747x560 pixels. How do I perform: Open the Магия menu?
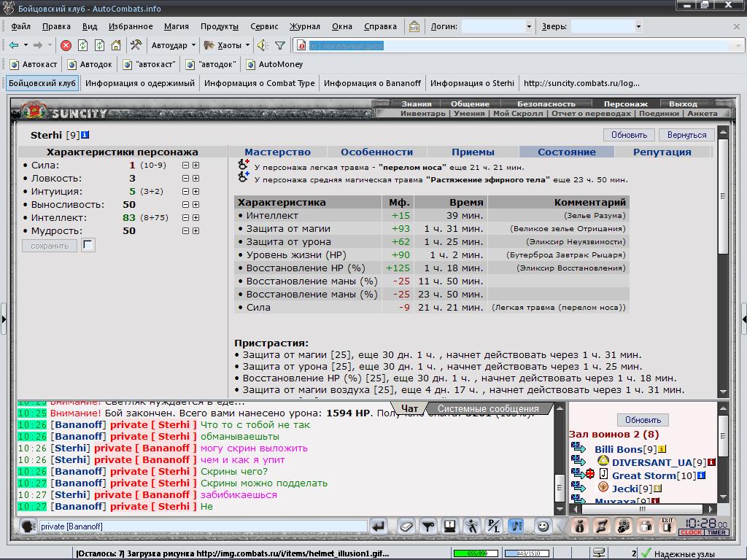point(177,27)
